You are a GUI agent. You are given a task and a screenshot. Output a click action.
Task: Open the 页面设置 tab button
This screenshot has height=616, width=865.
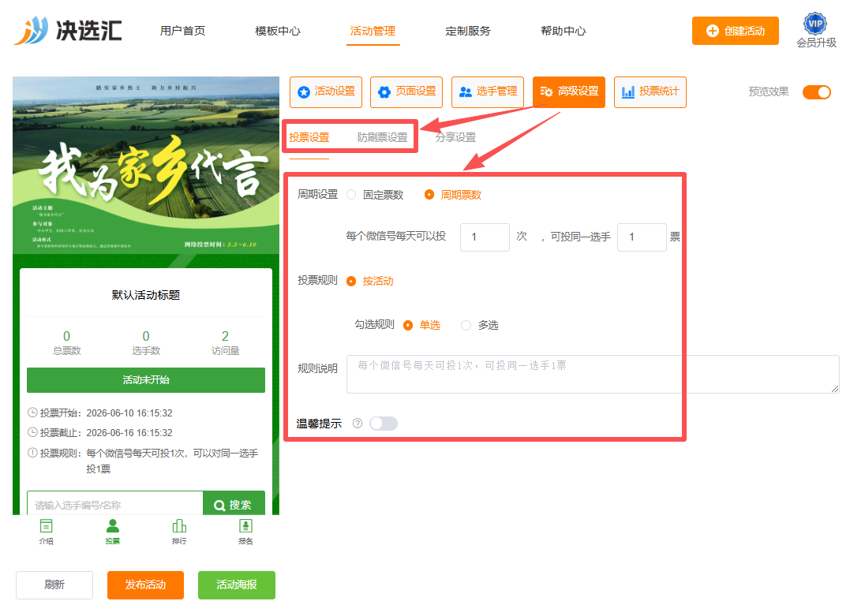406,92
